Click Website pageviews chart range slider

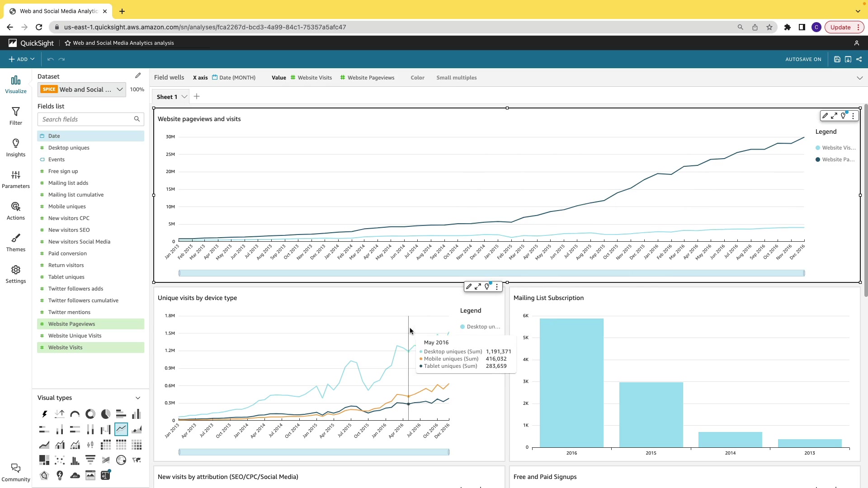(x=491, y=273)
